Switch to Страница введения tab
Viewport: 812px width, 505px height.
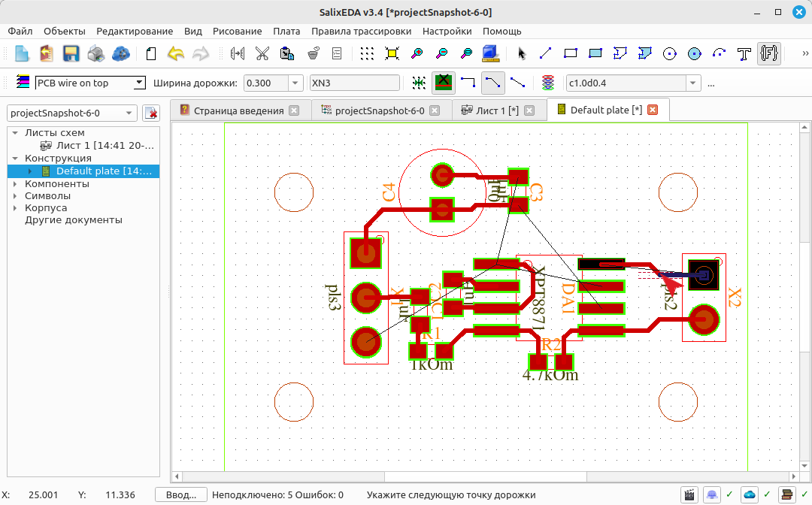(x=239, y=110)
